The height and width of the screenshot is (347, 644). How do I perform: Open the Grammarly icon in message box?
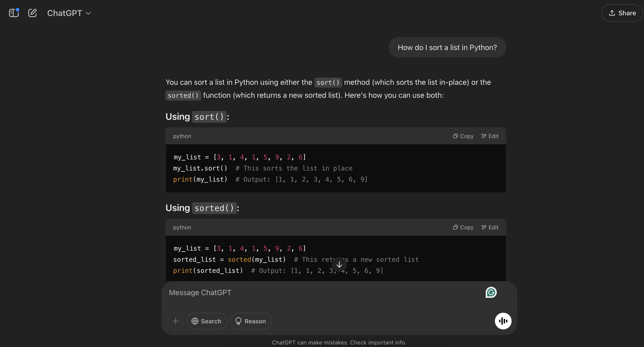coord(491,293)
